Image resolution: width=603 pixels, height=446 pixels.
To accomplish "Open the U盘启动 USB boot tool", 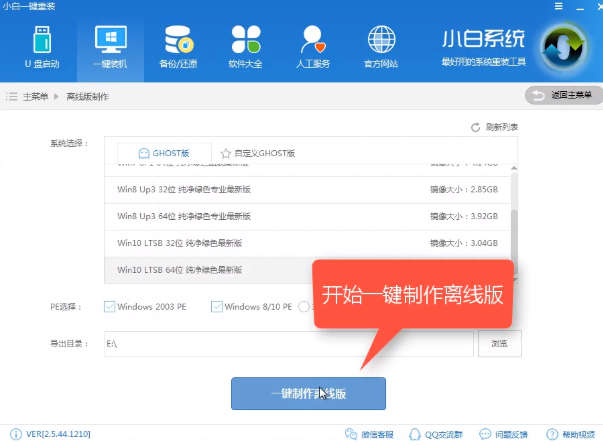I will tap(35, 48).
